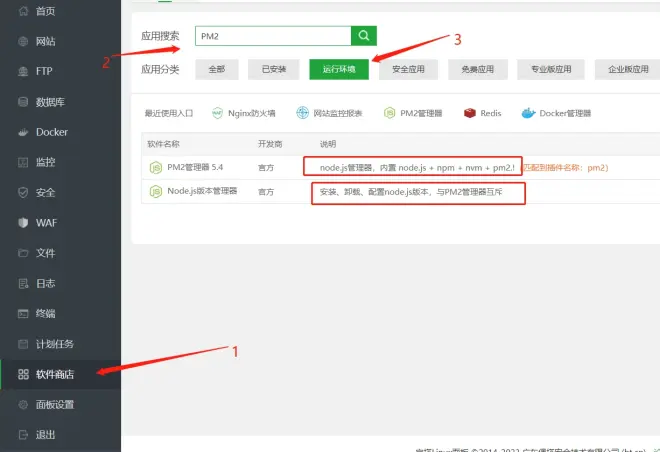Click the 安装、卸载、配置node.js版本 description
The height and width of the screenshot is (452, 660).
(411, 192)
